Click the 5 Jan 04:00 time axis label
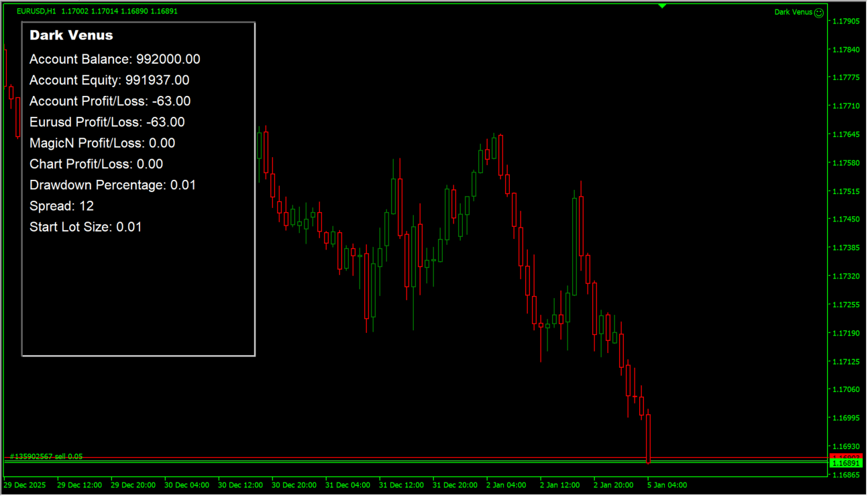 point(667,485)
